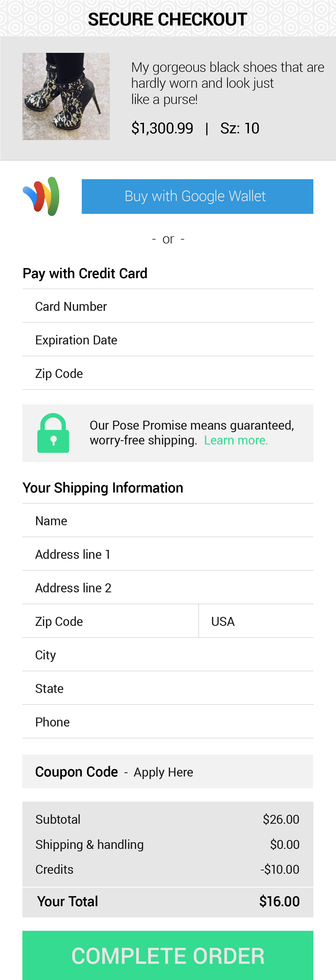This screenshot has height=980, width=336.
Task: Focus the Phone number field
Action: pyautogui.click(x=168, y=722)
